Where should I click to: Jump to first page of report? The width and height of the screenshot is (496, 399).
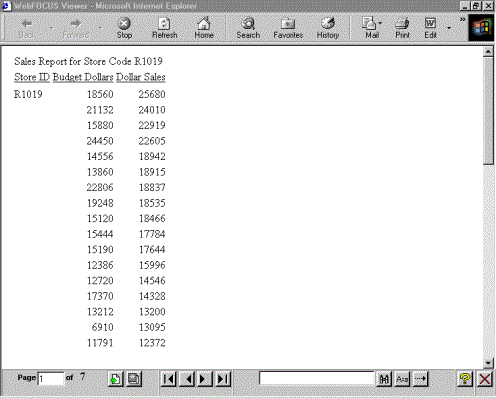(169, 379)
